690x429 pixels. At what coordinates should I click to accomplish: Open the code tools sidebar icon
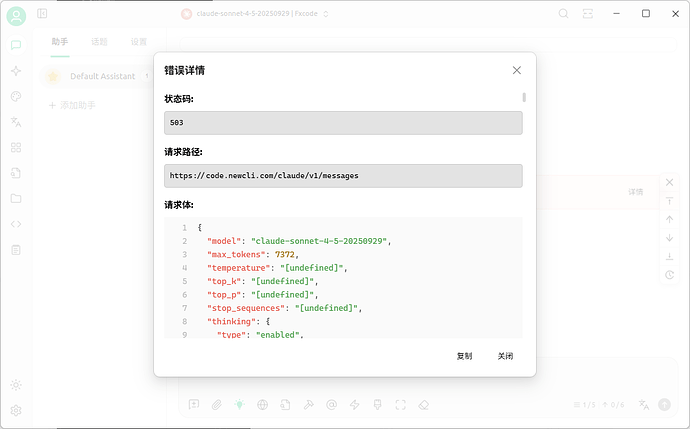[16, 224]
